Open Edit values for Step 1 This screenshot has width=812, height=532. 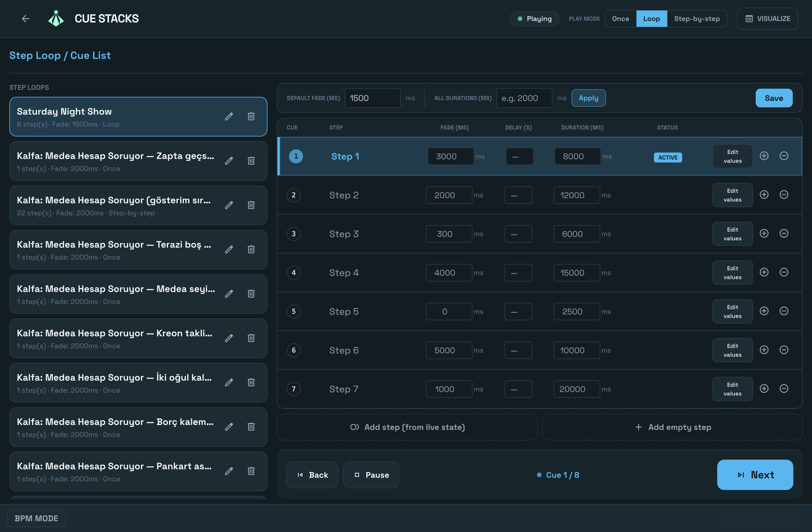(x=732, y=156)
